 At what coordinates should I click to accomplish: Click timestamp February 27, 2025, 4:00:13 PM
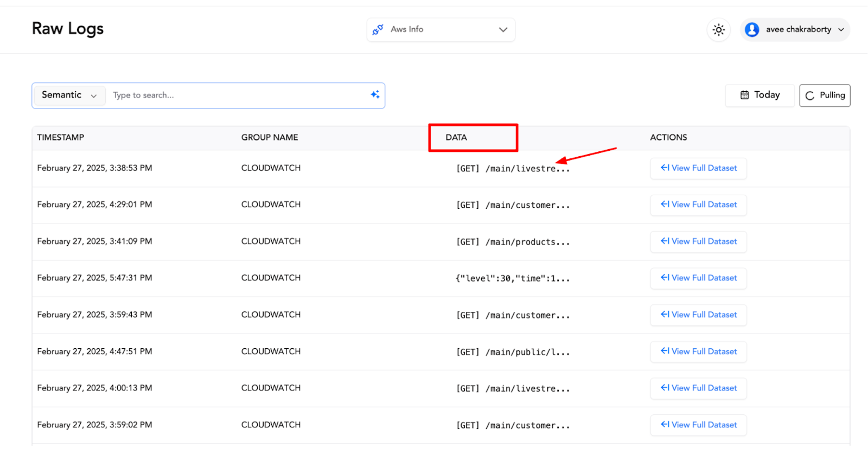pyautogui.click(x=94, y=388)
